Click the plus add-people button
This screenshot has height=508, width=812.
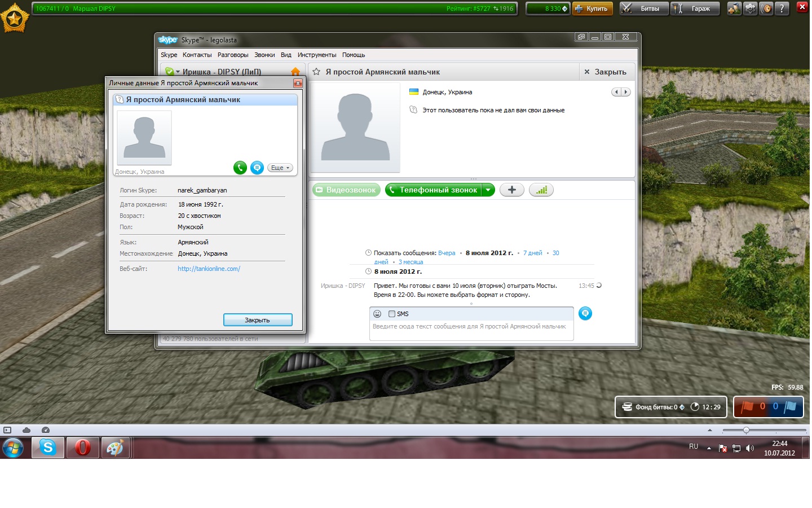(x=511, y=190)
